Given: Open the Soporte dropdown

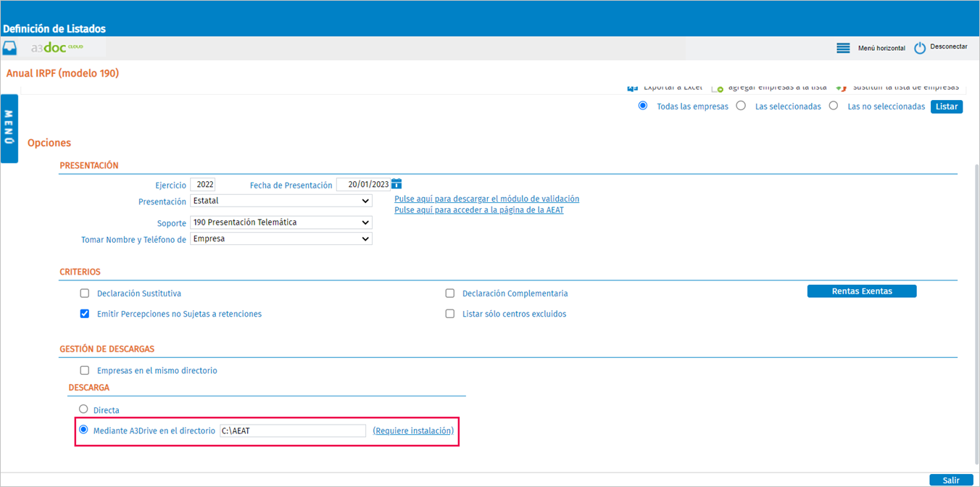Looking at the screenshot, I should tap(281, 222).
